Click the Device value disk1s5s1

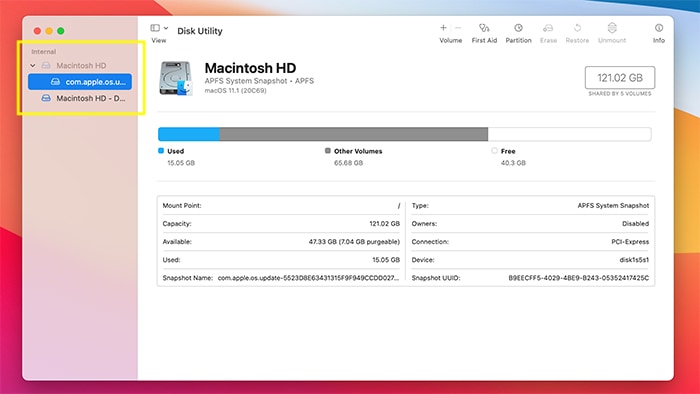(634, 260)
